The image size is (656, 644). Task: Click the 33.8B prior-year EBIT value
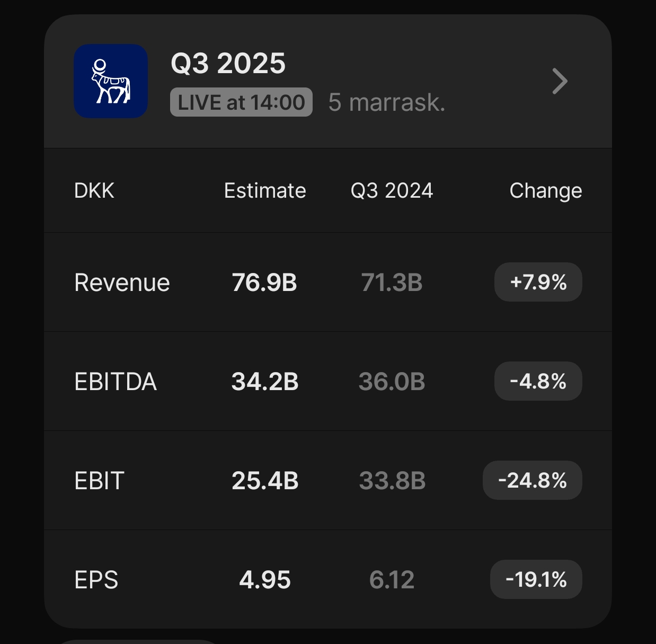392,481
